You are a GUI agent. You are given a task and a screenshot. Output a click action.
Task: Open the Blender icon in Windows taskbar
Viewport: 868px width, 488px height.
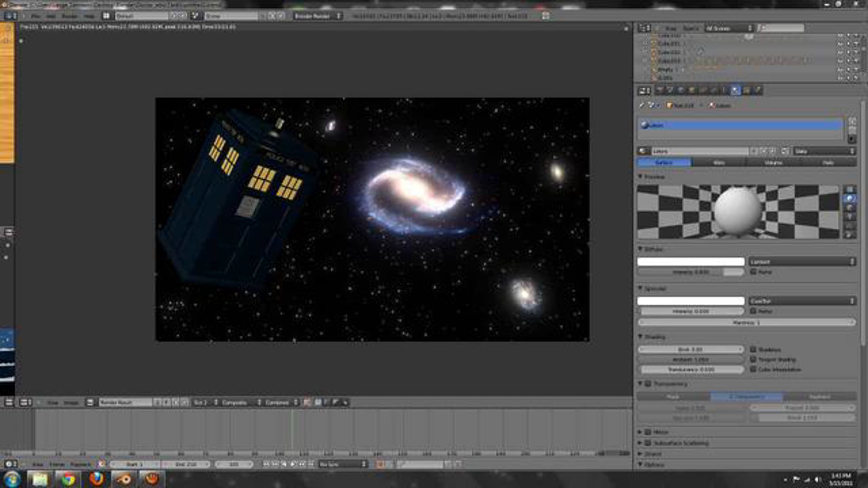[125, 480]
